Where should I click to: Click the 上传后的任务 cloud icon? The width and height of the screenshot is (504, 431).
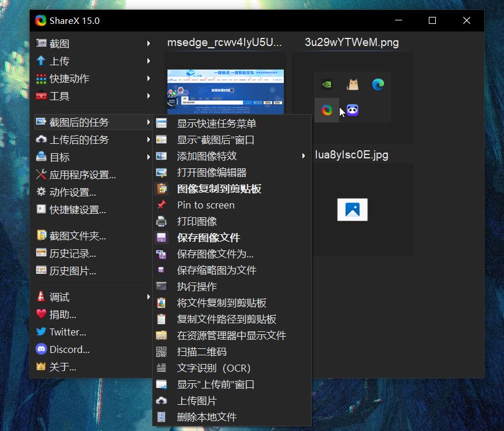pos(41,139)
